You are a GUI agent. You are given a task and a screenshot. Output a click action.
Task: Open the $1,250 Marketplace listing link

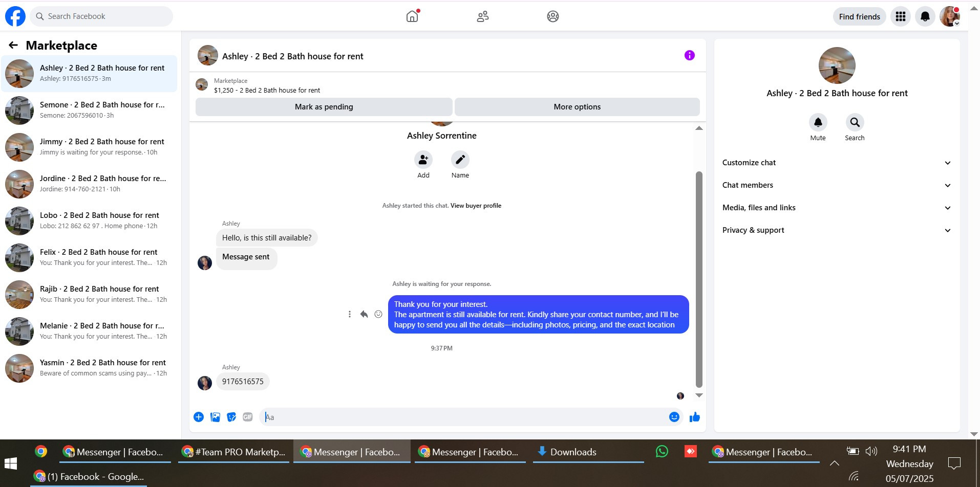267,91
